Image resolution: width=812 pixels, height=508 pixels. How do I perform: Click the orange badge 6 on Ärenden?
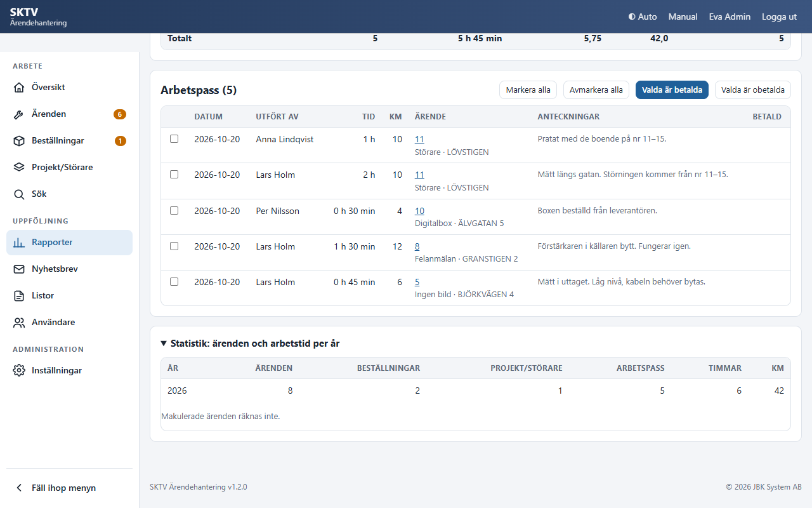(120, 114)
